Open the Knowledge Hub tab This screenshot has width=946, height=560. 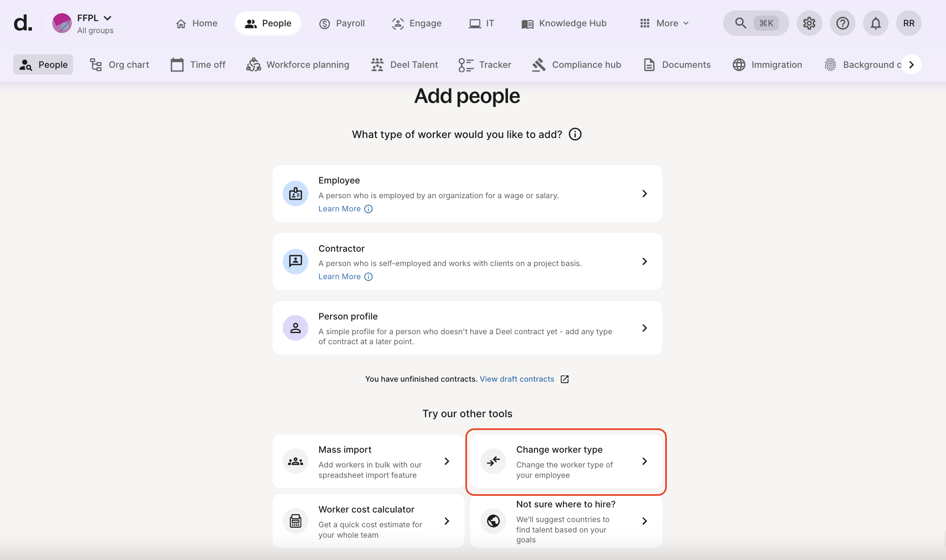coord(564,23)
